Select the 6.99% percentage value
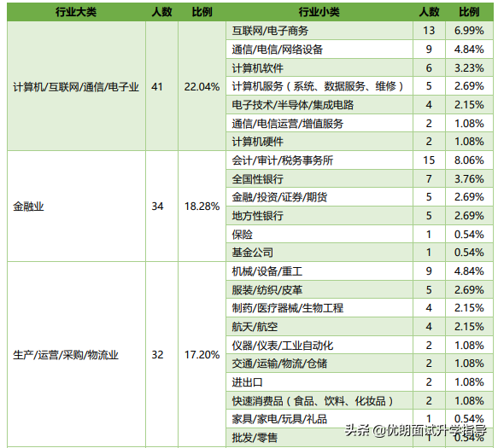Image resolution: width=498 pixels, height=448 pixels. point(469,31)
